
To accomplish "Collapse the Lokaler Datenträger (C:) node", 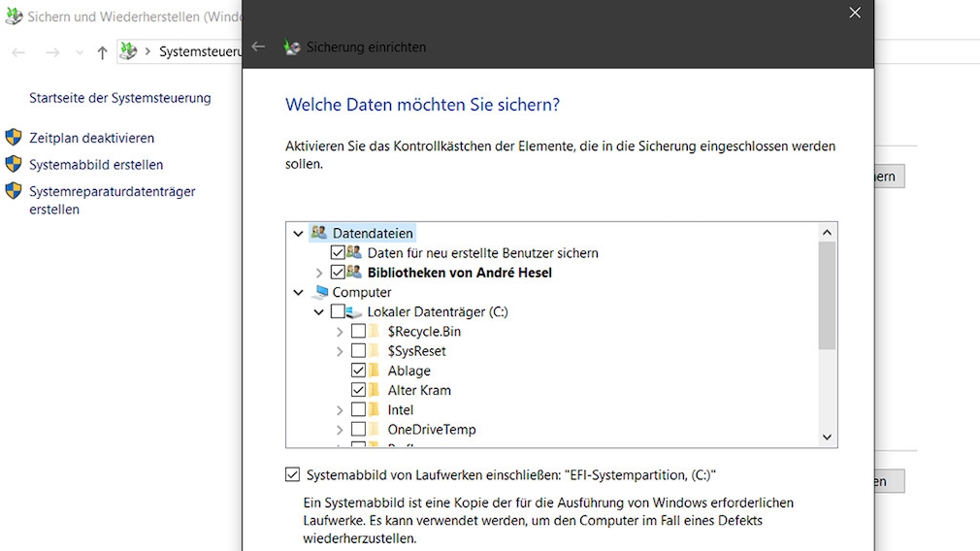I will (x=319, y=312).
